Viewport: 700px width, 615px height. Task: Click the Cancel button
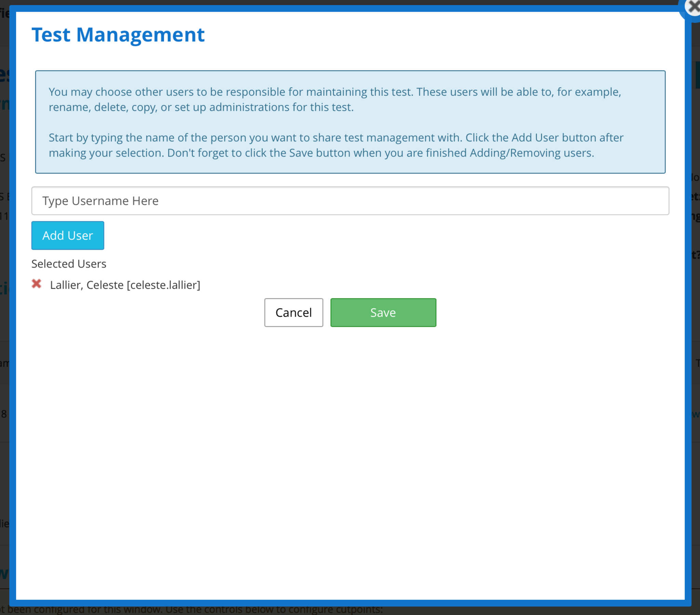293,312
